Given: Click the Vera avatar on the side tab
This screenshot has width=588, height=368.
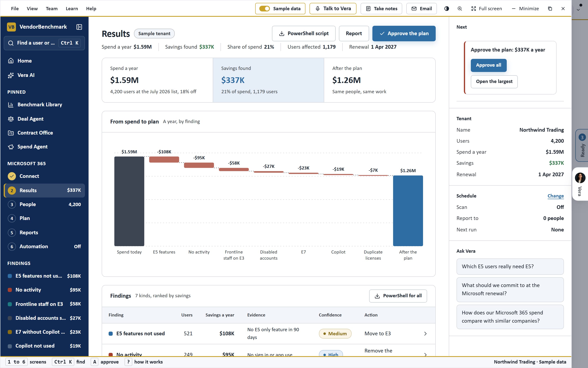Looking at the screenshot, I should tap(580, 178).
